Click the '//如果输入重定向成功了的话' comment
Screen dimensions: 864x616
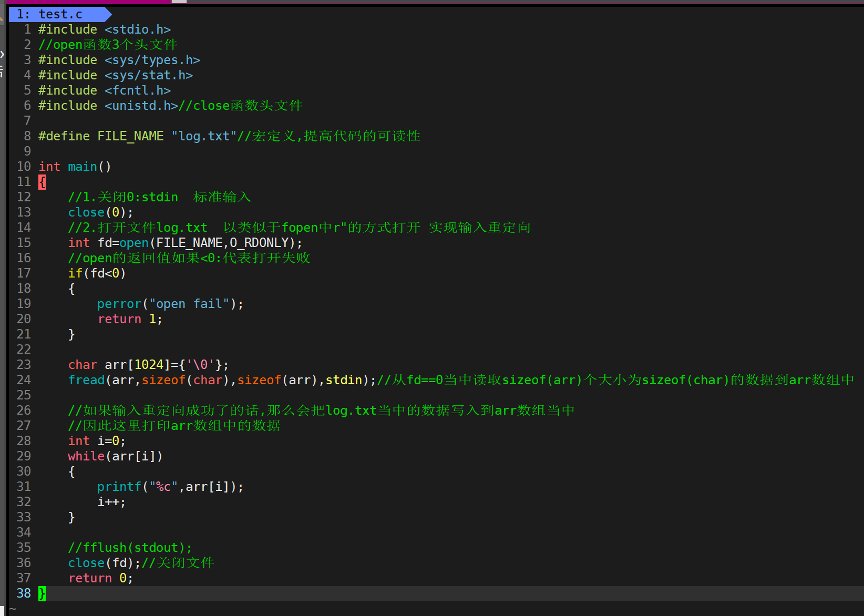pos(167,410)
